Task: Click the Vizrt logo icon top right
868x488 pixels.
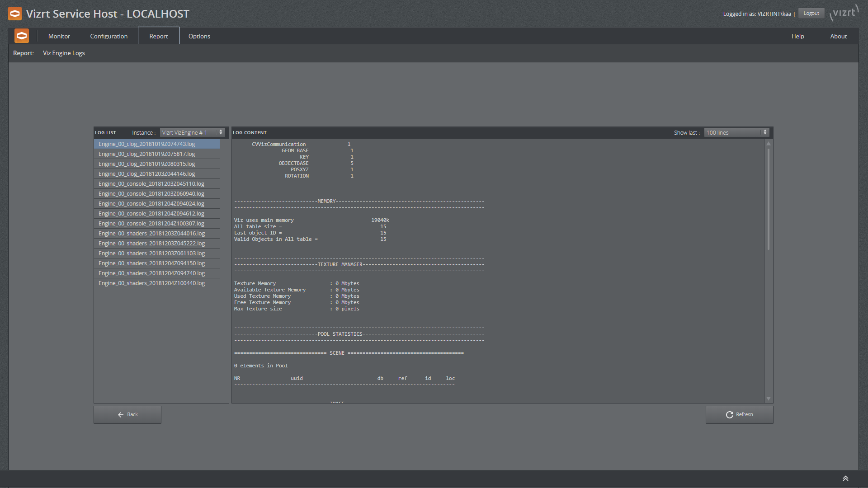Action: [x=845, y=13]
